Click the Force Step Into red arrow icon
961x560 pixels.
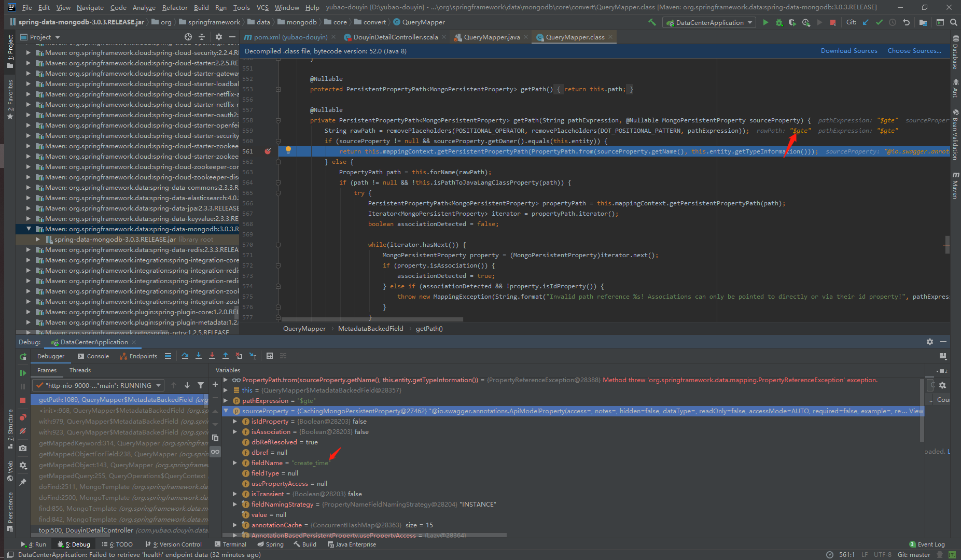click(x=212, y=356)
